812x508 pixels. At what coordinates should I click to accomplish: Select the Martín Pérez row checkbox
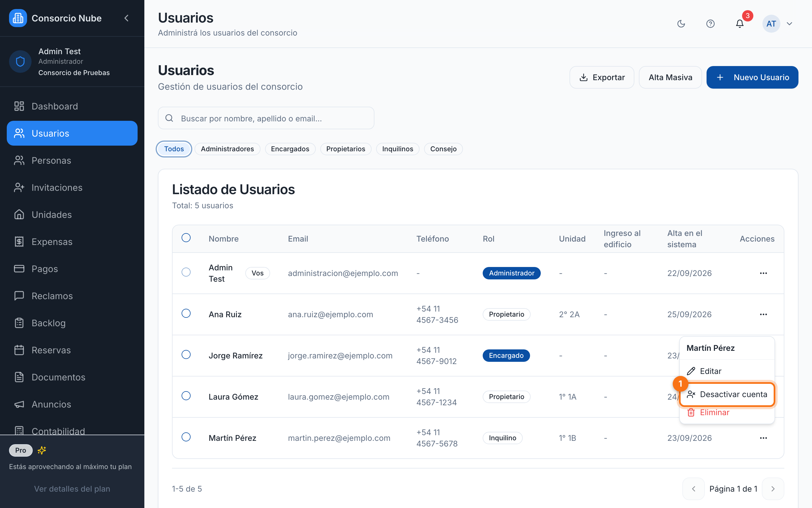[186, 437]
